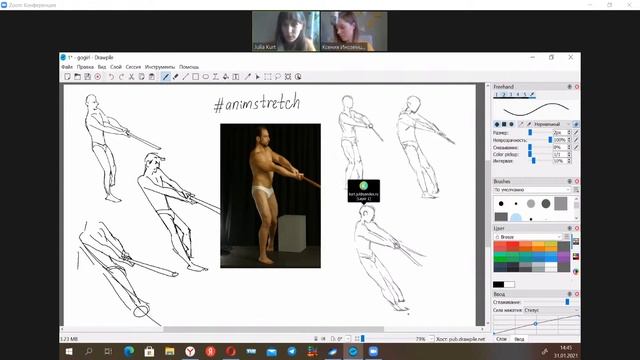Click the red Record session icon
This screenshot has height=360, width=640.
click(x=98, y=77)
